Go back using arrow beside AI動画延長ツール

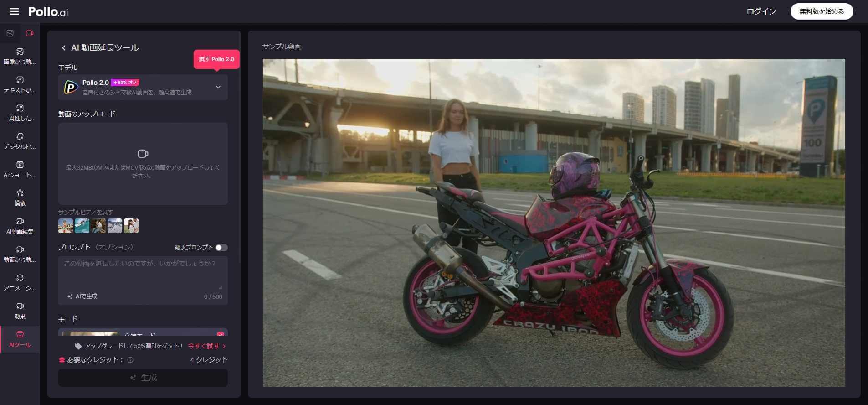63,48
